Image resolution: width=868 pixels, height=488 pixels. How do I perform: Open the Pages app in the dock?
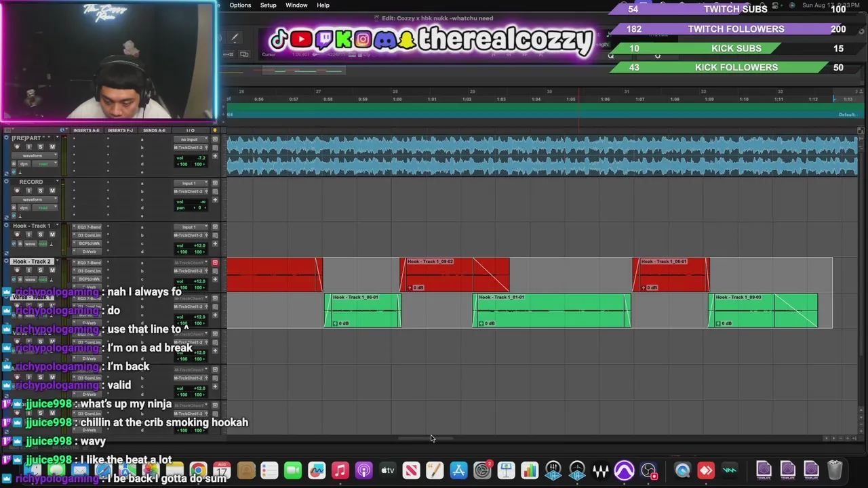pos(435,470)
